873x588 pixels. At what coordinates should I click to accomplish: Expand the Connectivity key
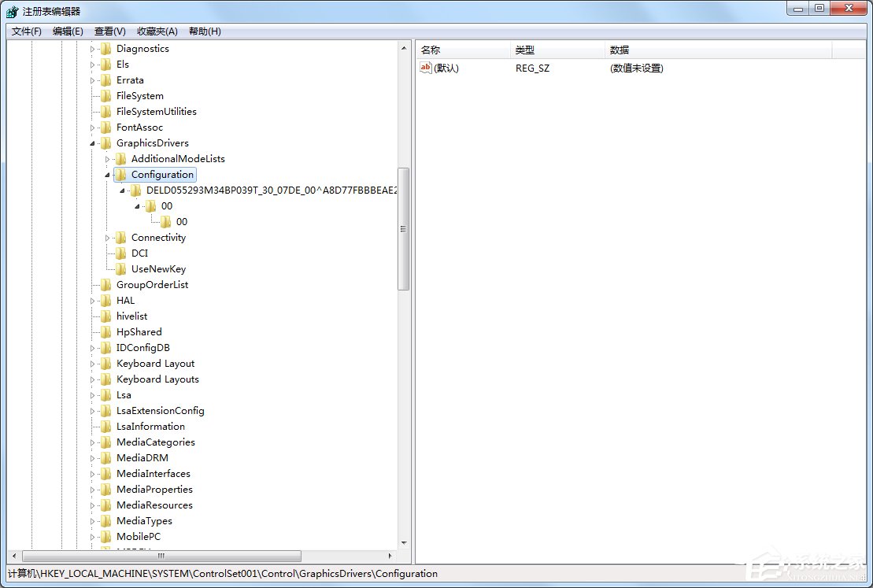pos(108,238)
